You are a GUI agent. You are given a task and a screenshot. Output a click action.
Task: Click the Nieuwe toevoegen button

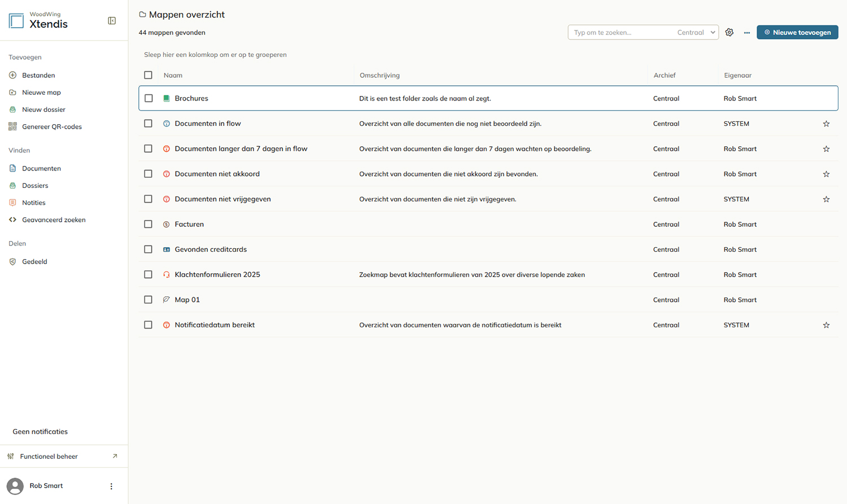click(x=797, y=32)
